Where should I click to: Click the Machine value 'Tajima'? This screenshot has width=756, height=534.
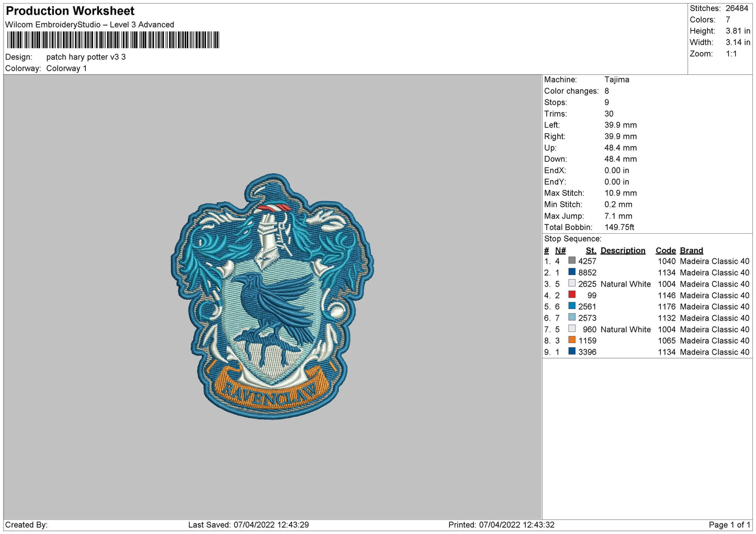click(x=617, y=79)
